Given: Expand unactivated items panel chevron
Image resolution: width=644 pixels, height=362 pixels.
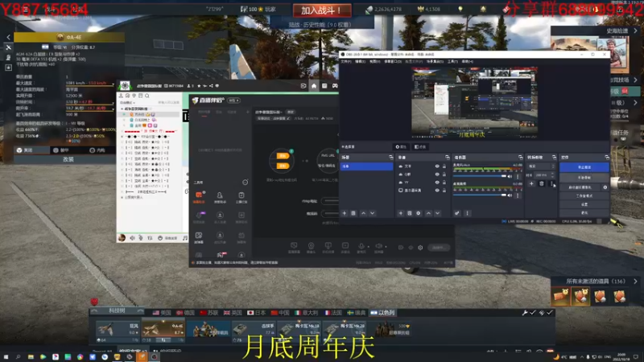Looking at the screenshot, I should pos(635,282).
